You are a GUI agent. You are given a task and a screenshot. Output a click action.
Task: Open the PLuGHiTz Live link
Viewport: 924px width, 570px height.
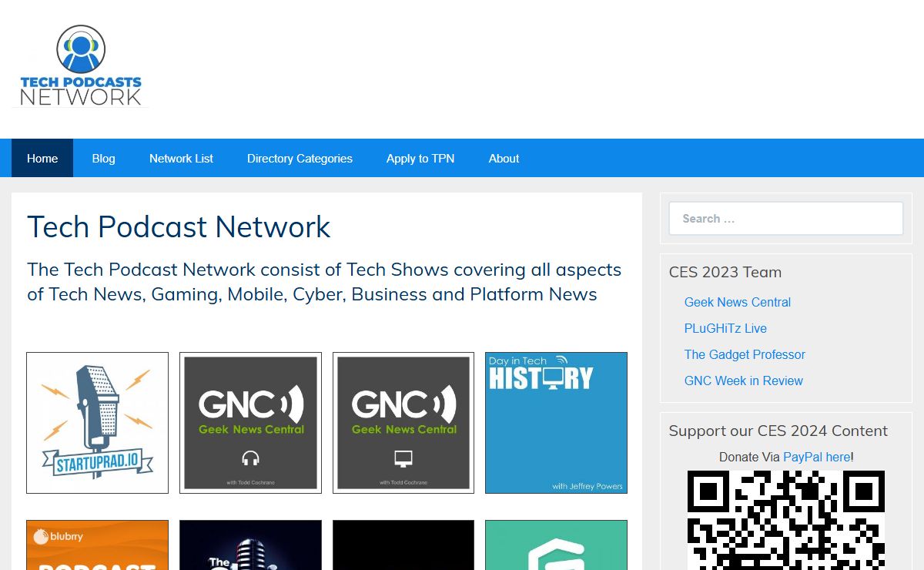725,328
